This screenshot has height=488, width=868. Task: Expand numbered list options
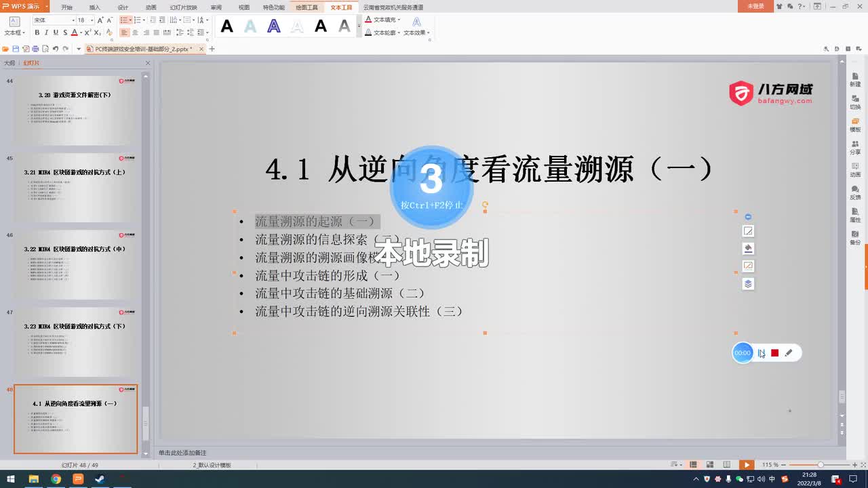143,20
